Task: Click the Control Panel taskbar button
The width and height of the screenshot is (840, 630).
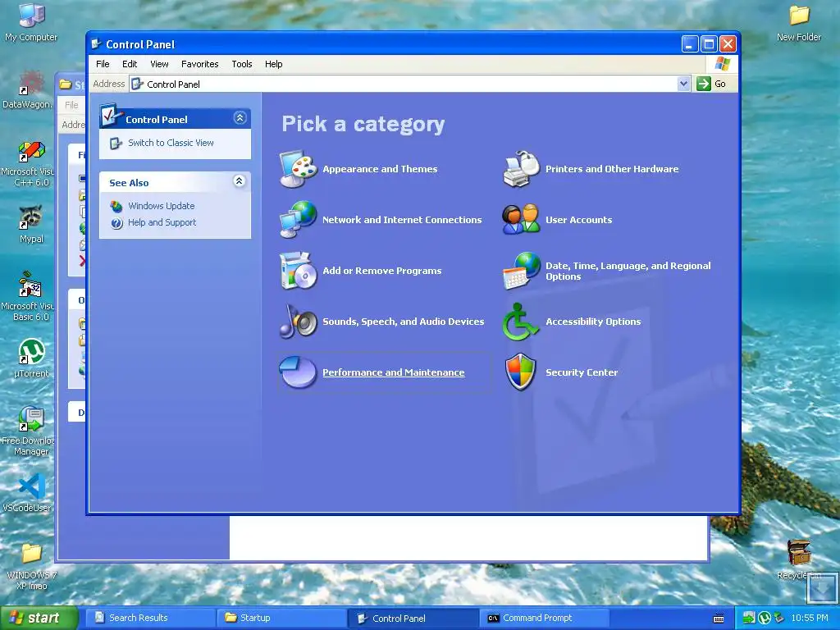Action: pyautogui.click(x=413, y=618)
